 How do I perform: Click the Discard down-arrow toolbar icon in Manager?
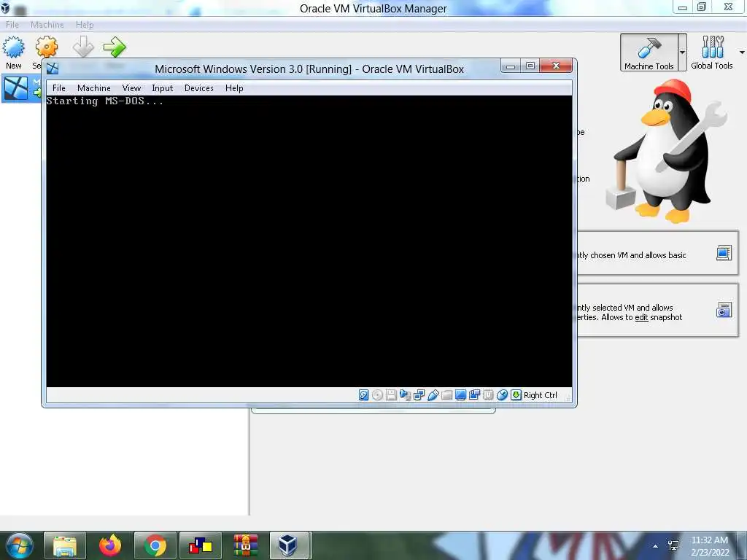tap(83, 47)
